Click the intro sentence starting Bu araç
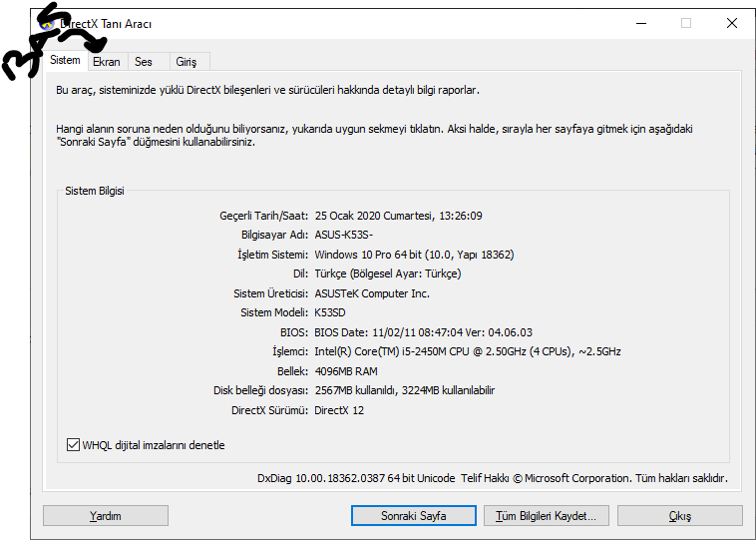The image size is (756, 540). 267,90
